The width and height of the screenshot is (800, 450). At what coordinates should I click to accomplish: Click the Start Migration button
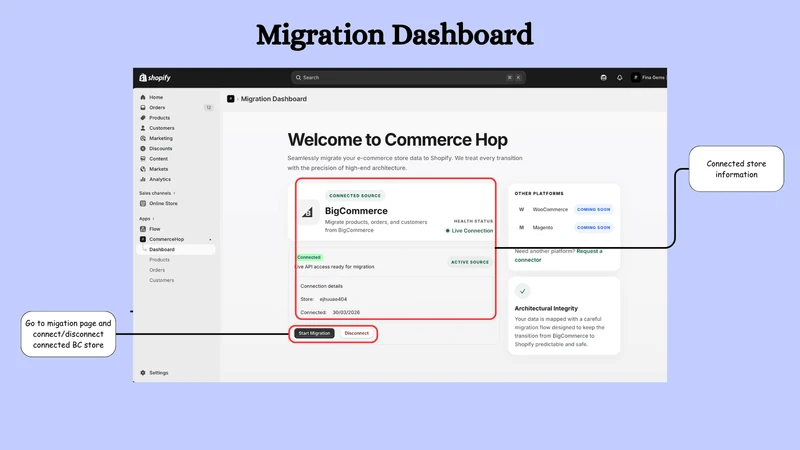314,333
